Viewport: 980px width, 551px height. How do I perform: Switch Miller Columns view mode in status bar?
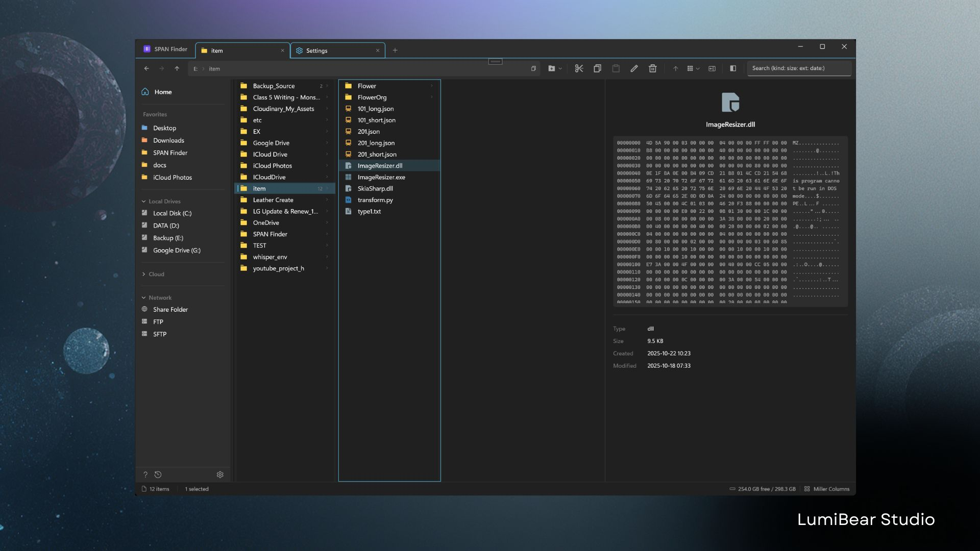tap(827, 489)
